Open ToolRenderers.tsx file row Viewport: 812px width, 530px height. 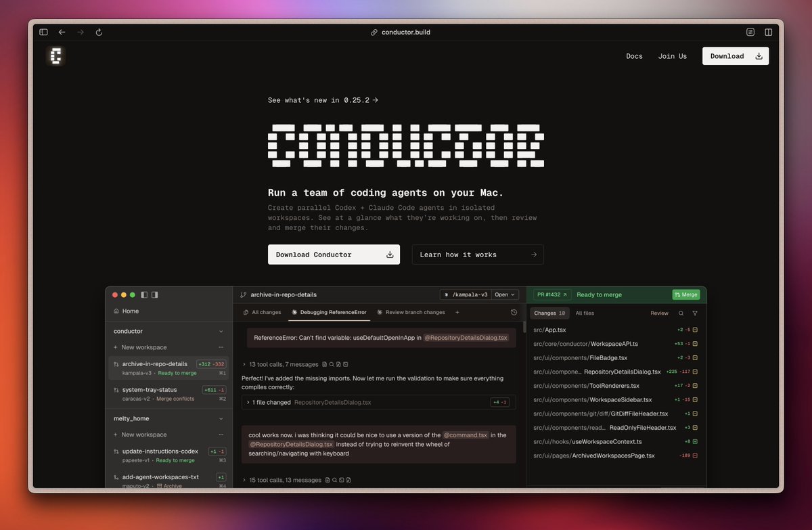[616, 386]
